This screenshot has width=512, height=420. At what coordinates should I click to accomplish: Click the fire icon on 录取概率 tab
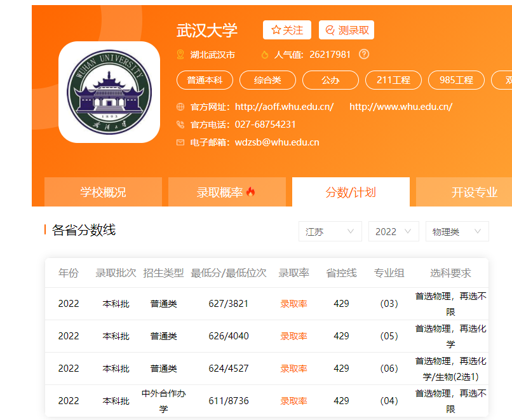(x=250, y=192)
